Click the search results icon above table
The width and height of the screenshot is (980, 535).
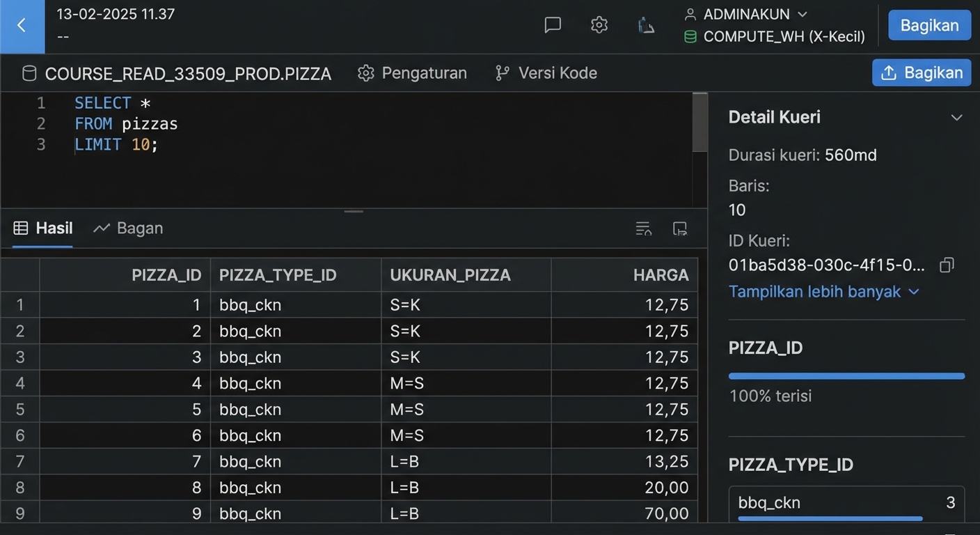point(643,228)
